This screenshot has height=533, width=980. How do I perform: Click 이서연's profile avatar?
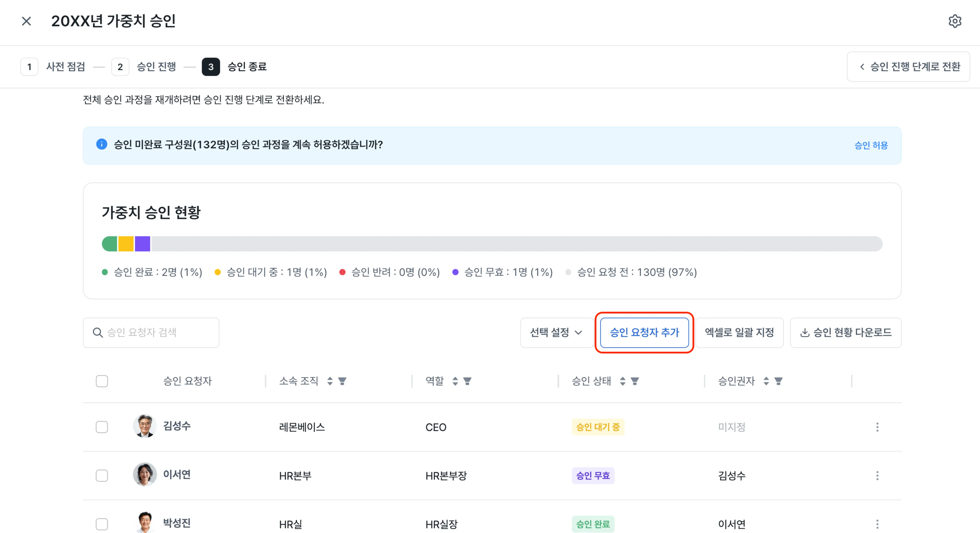point(145,475)
